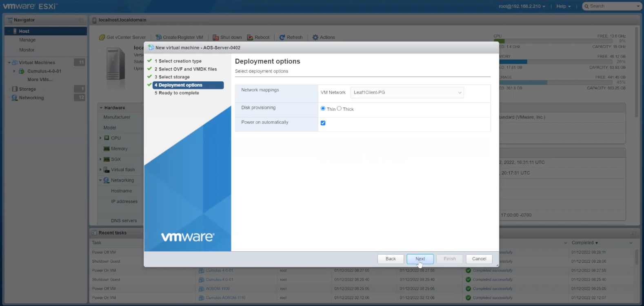Image resolution: width=644 pixels, height=306 pixels.
Task: Go to step 1 Select creation type
Action: coord(178,61)
